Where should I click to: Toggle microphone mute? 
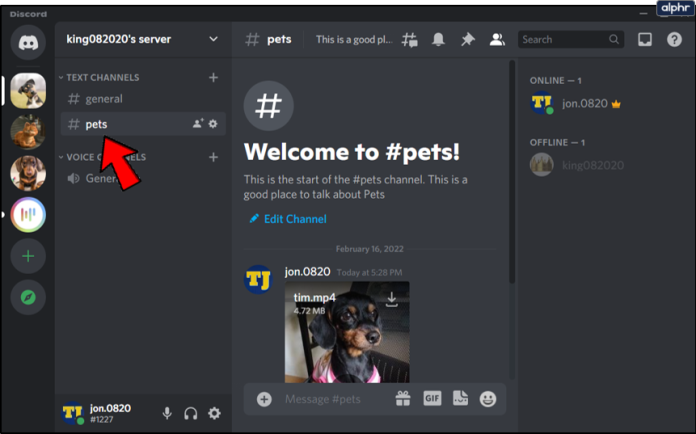click(167, 413)
